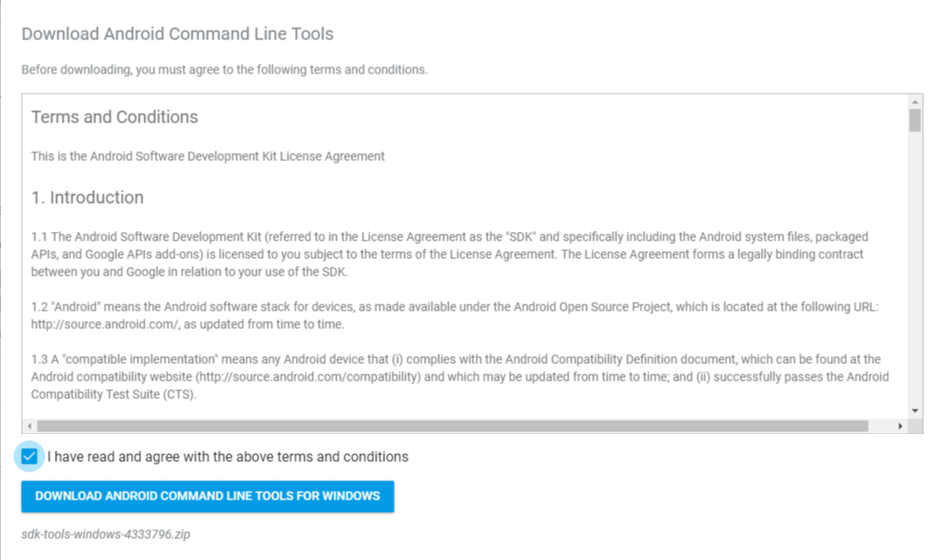944x560 pixels.
Task: Click paragraph 1.2 defining 'Android'
Action: [x=454, y=316]
